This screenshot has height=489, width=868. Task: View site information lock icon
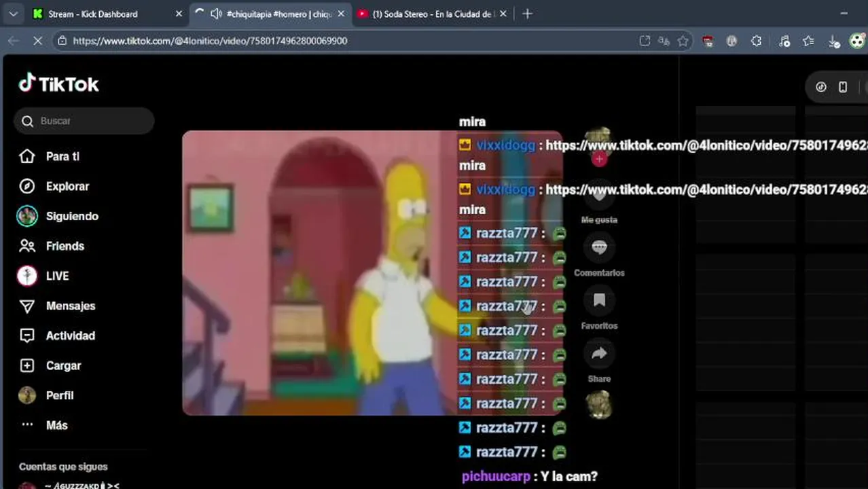pos(62,41)
